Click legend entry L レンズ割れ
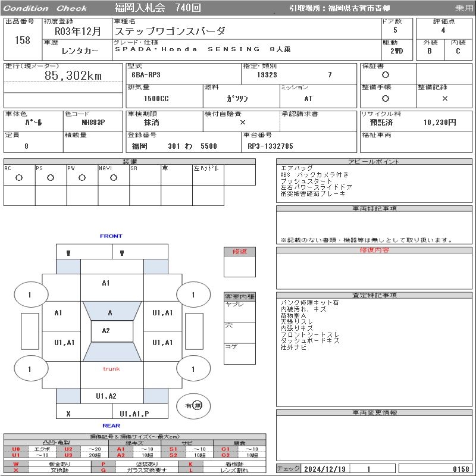 [222, 470]
